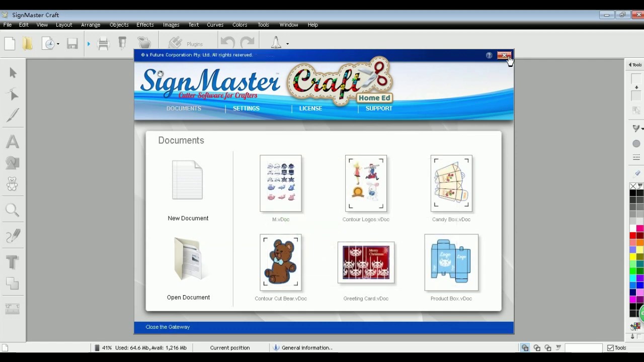644x362 pixels.
Task: Collapse the Tools panel header arrow
Action: (630, 65)
